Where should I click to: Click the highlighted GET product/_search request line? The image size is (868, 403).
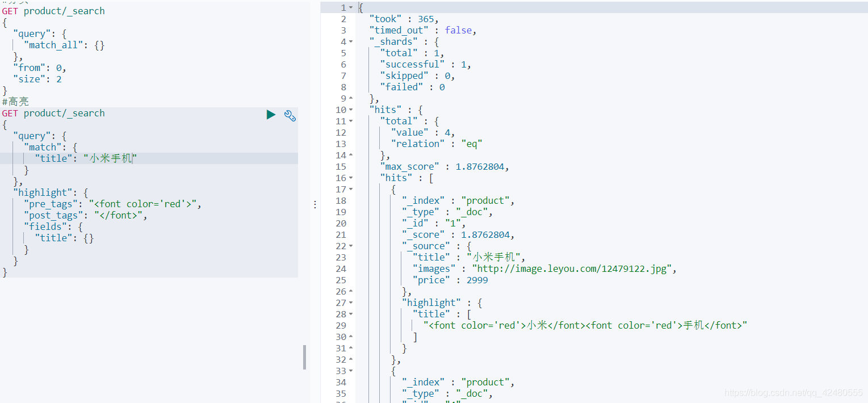coord(53,113)
